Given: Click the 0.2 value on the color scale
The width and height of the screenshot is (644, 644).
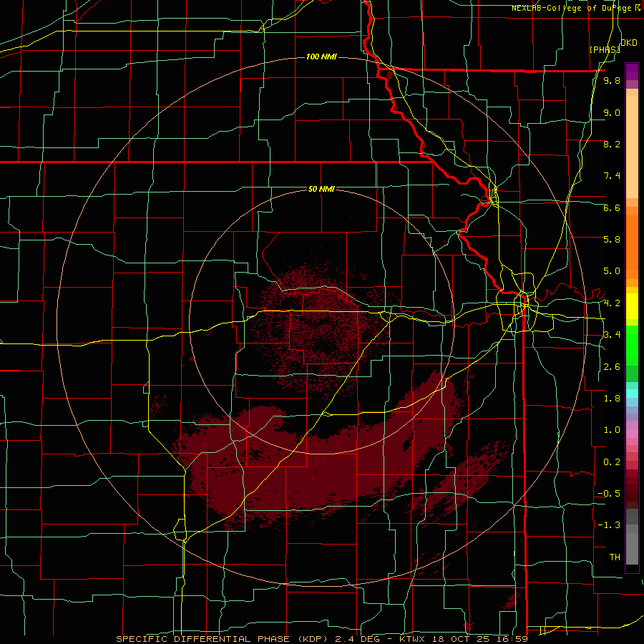Looking at the screenshot, I should [612, 462].
